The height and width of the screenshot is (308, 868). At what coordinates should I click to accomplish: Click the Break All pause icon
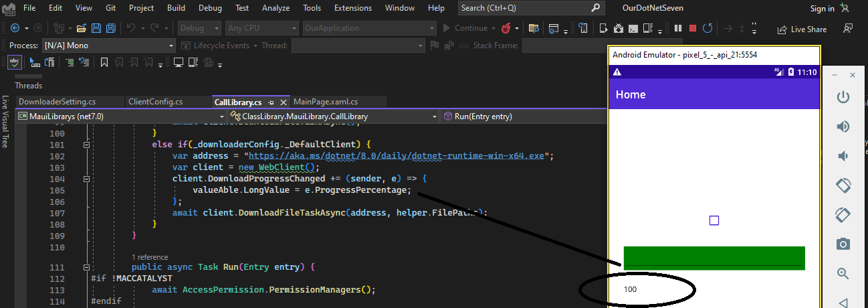[x=678, y=29]
